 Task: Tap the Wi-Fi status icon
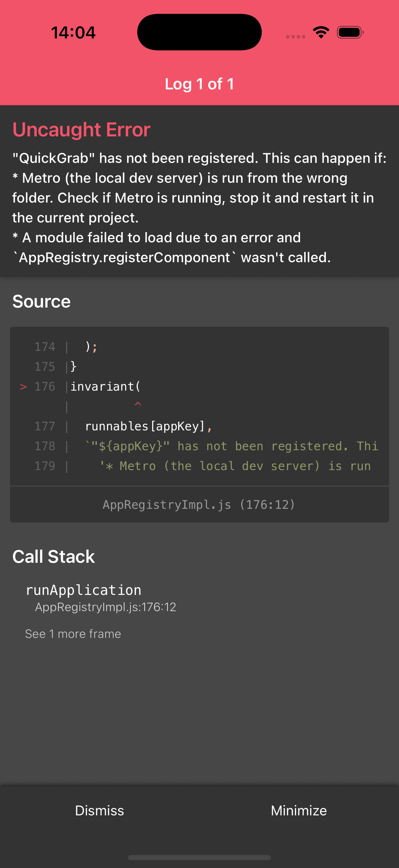(321, 32)
